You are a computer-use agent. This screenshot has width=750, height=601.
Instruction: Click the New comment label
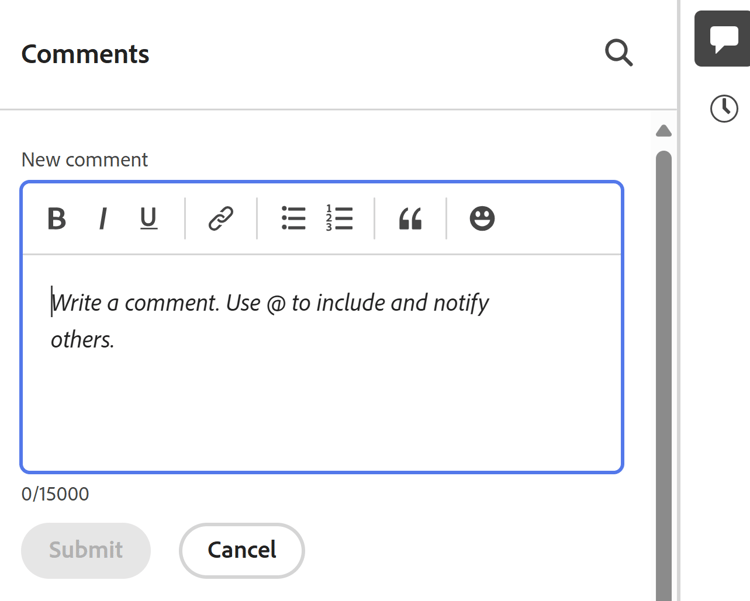(85, 160)
